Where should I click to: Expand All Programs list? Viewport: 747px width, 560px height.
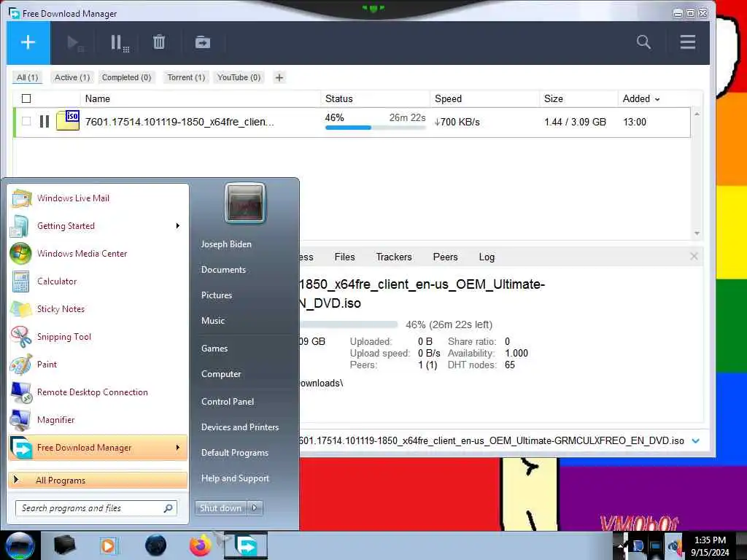coord(98,480)
